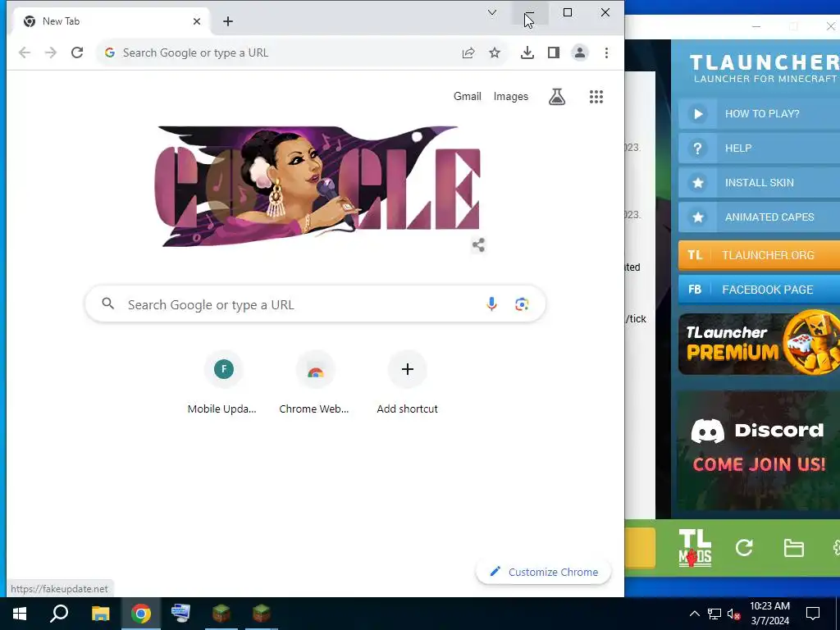Select INSTALL SKIN in TLauncher
840x630 pixels.
[x=759, y=183]
